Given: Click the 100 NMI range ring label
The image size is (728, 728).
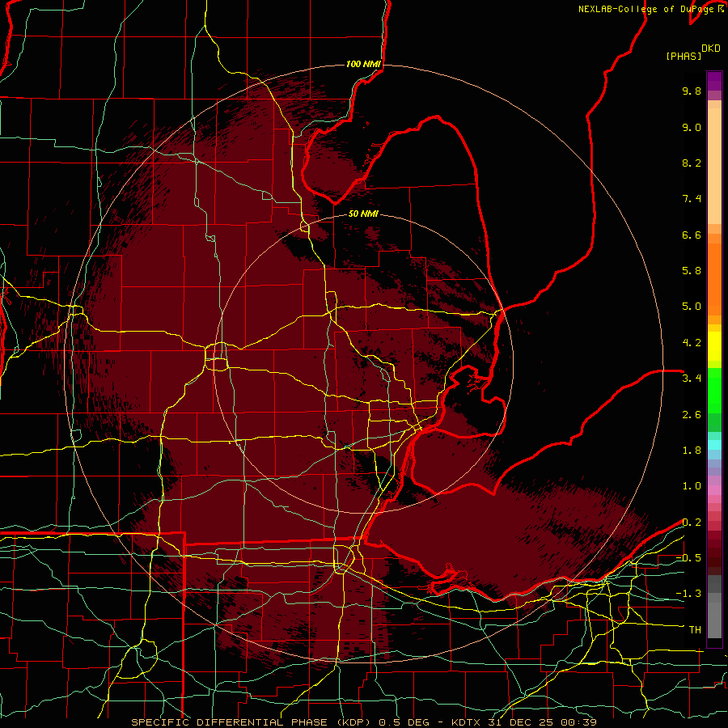Looking at the screenshot, I should [363, 64].
